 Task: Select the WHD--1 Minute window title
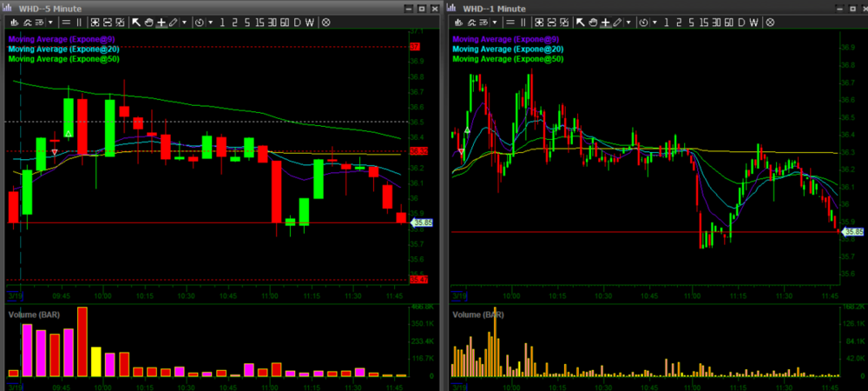coord(495,8)
